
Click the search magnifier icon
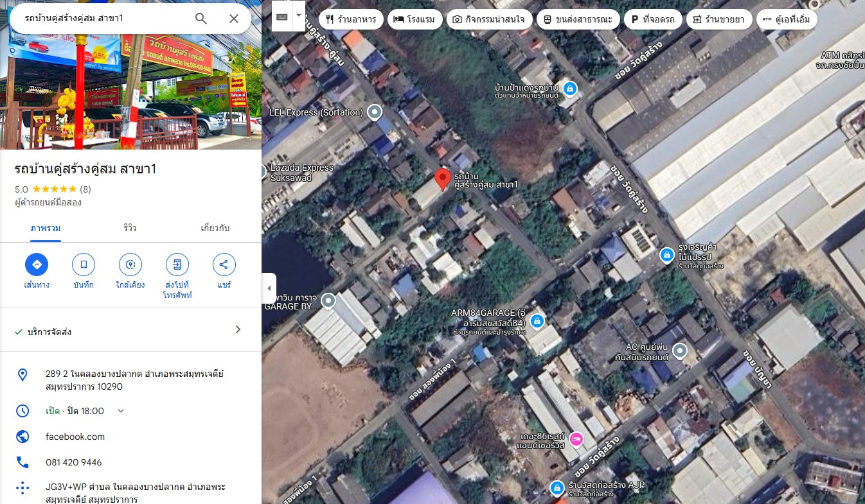tap(201, 19)
